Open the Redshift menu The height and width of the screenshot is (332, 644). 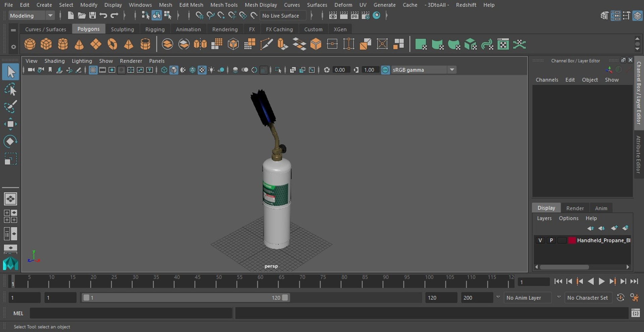pos(466,5)
